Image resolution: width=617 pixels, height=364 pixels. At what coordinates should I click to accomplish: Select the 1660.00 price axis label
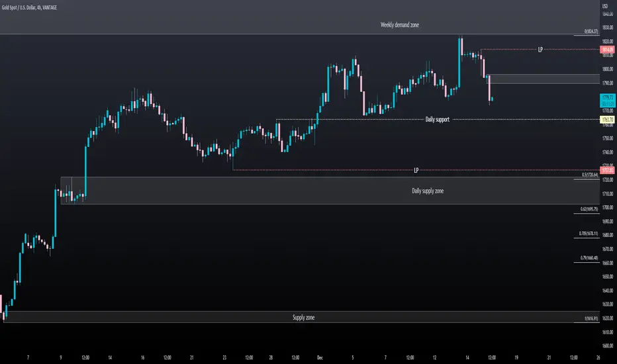coord(608,263)
